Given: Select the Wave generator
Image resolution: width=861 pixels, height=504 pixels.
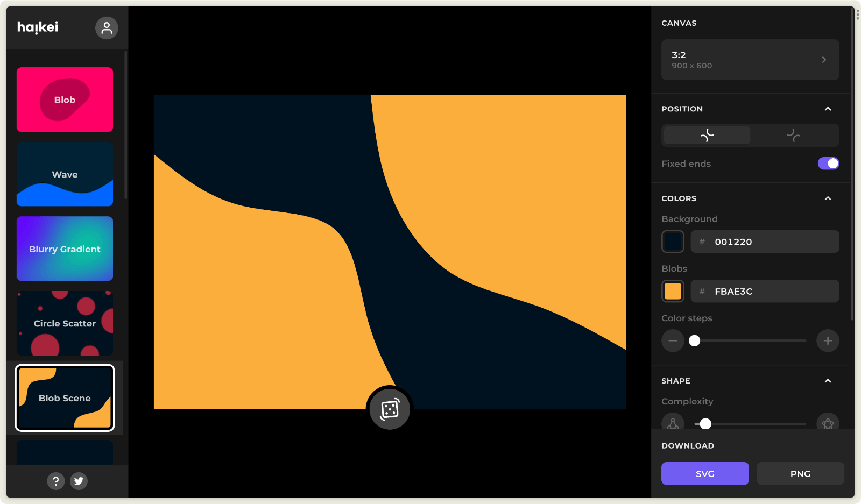Looking at the screenshot, I should (65, 174).
